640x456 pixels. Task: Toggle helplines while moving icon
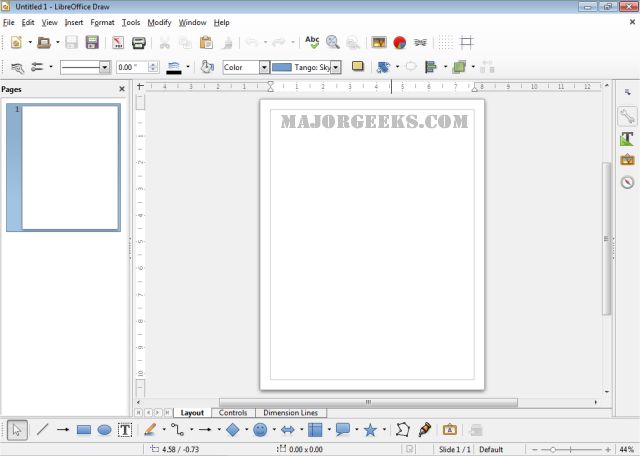(467, 42)
